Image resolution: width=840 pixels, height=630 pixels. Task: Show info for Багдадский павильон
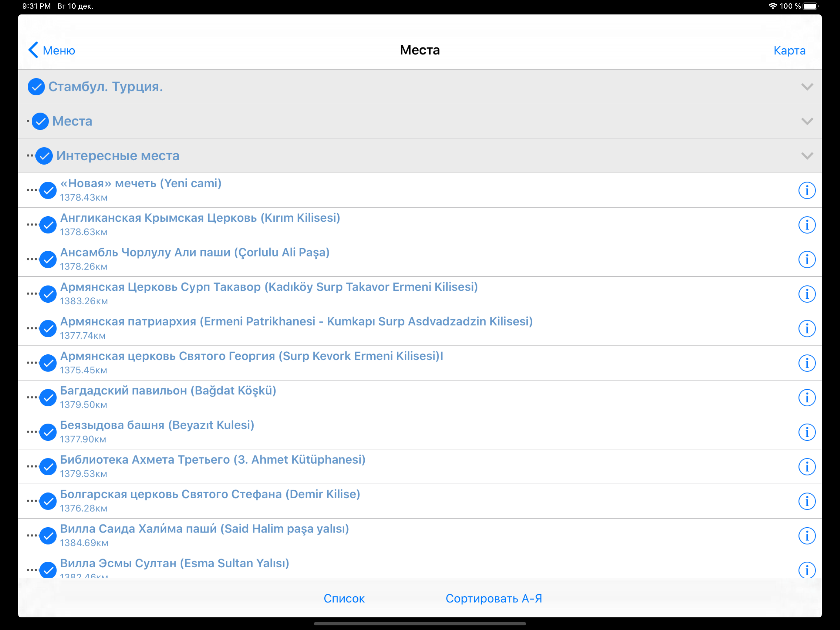point(806,398)
